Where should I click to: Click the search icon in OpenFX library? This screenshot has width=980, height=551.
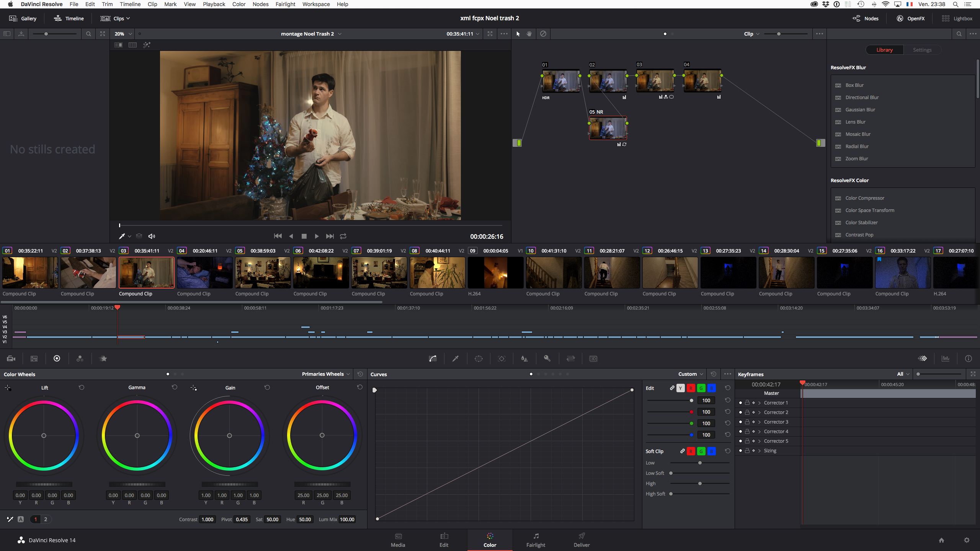pyautogui.click(x=959, y=34)
